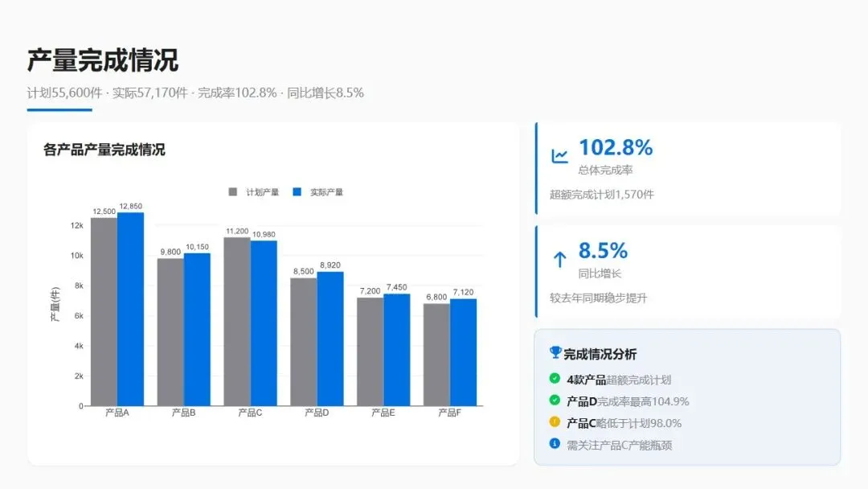Click the 产品C axis label
This screenshot has height=489, width=868.
pyautogui.click(x=250, y=413)
